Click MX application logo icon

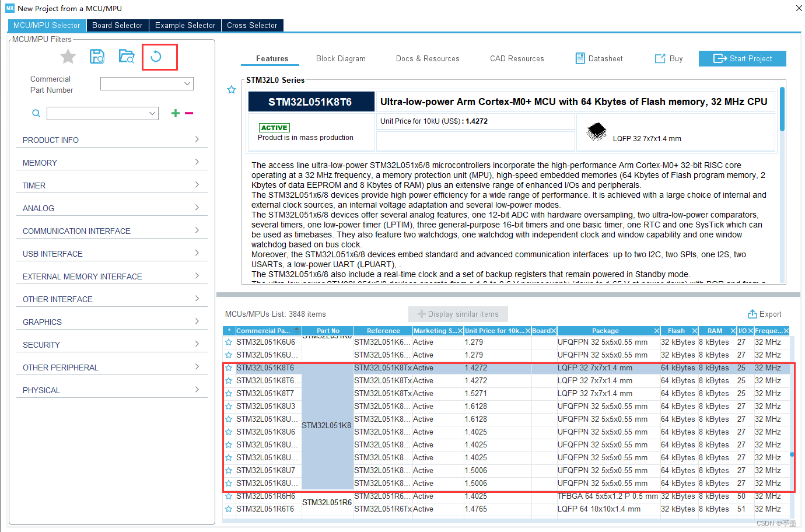9,8
